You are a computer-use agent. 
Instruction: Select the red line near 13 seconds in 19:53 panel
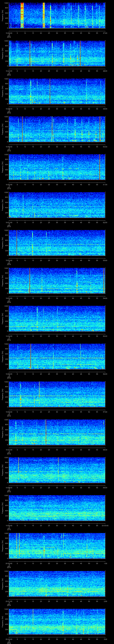(x=30, y=280)
